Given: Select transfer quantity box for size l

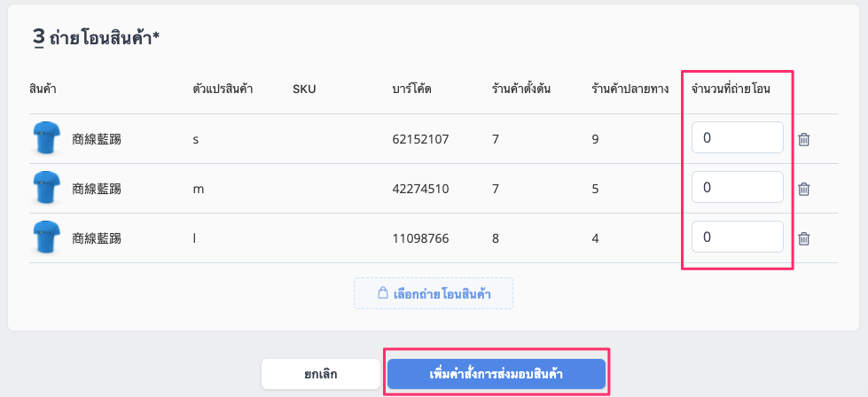Looking at the screenshot, I should click(x=738, y=237).
